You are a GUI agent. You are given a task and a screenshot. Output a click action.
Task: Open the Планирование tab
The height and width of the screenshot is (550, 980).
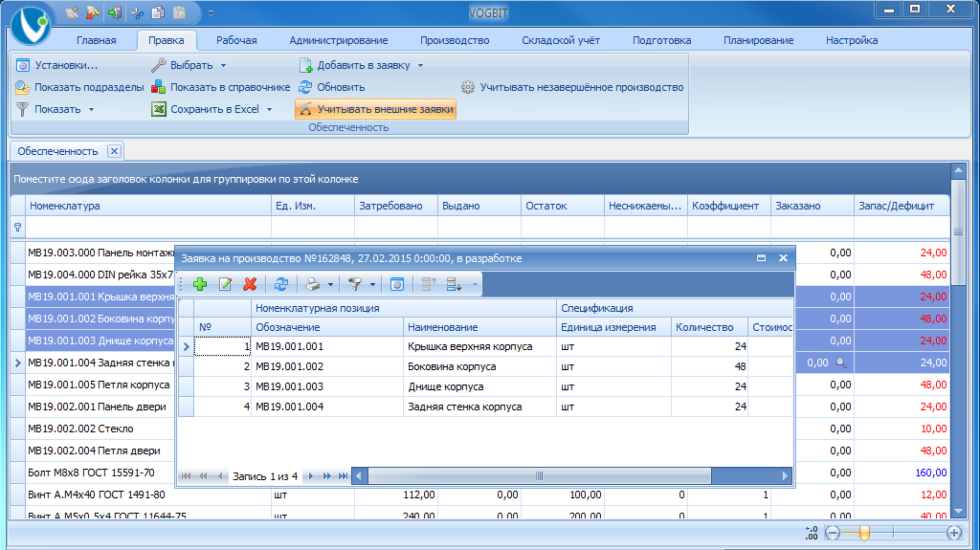tap(758, 40)
